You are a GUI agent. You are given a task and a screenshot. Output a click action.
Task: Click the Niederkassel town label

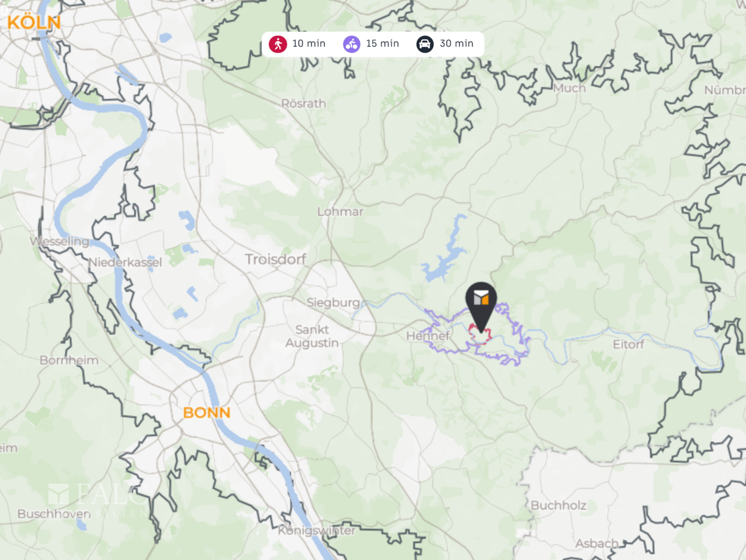pos(125,262)
